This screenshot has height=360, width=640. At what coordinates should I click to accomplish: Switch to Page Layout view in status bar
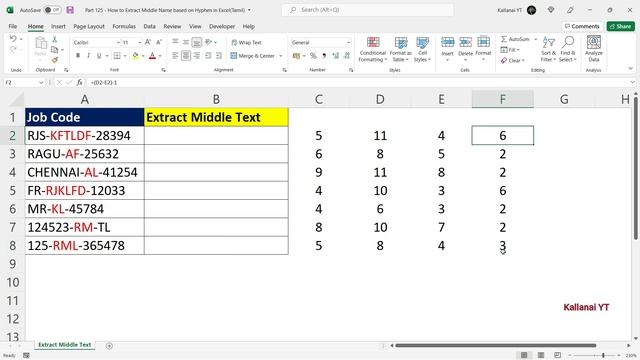coord(541,355)
